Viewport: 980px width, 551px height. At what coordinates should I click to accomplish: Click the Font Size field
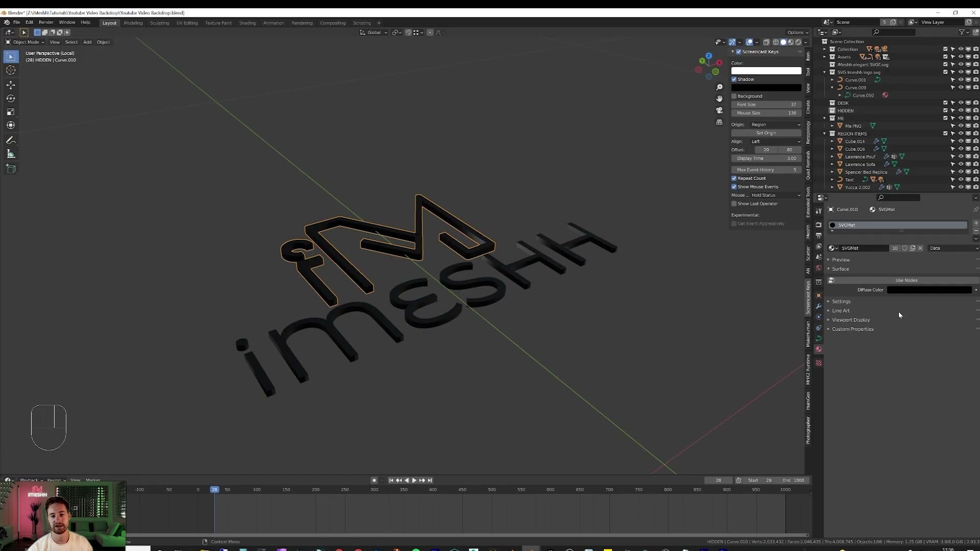[766, 105]
